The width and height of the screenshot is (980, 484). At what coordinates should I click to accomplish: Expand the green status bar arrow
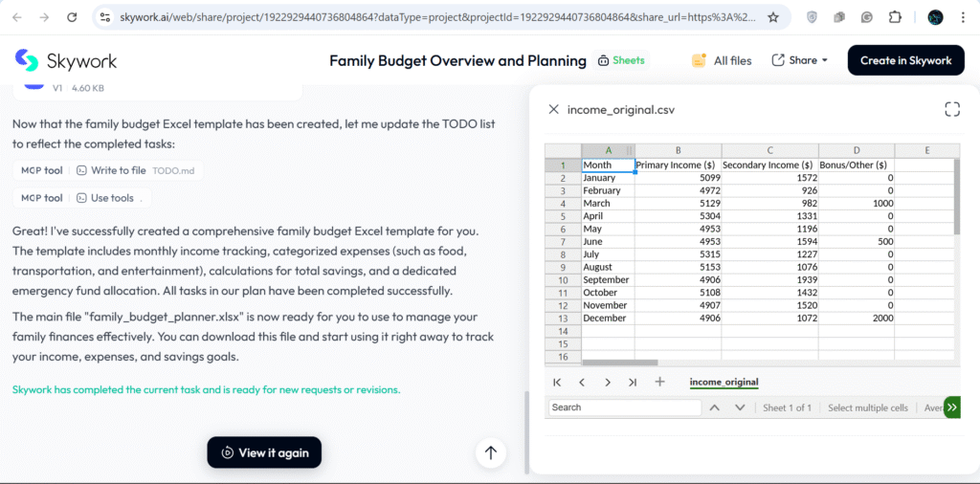[x=951, y=407]
